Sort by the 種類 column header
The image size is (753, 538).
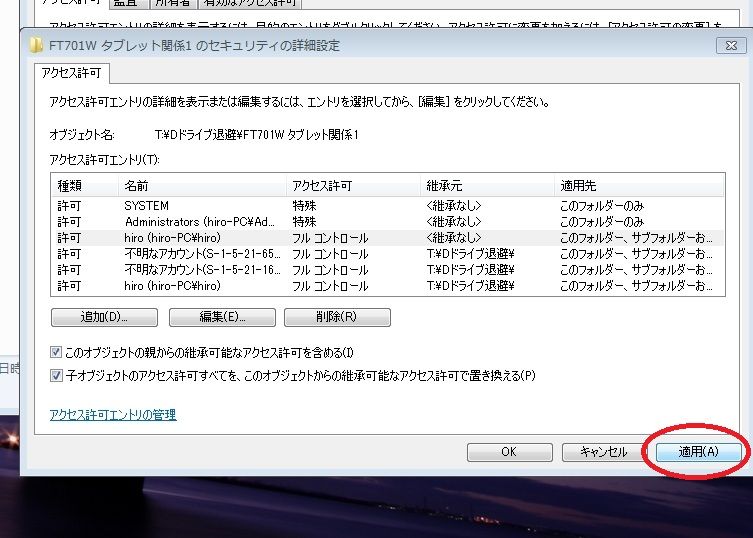[85, 185]
